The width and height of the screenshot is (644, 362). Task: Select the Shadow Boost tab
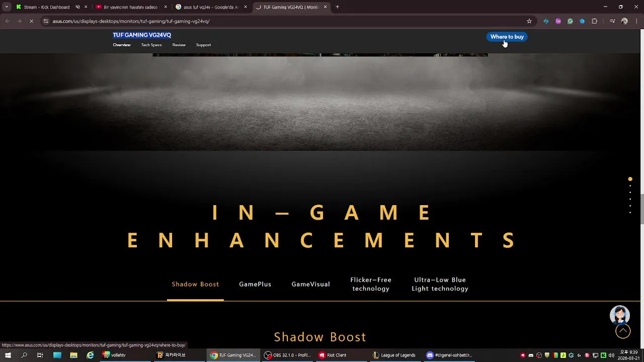click(x=195, y=285)
